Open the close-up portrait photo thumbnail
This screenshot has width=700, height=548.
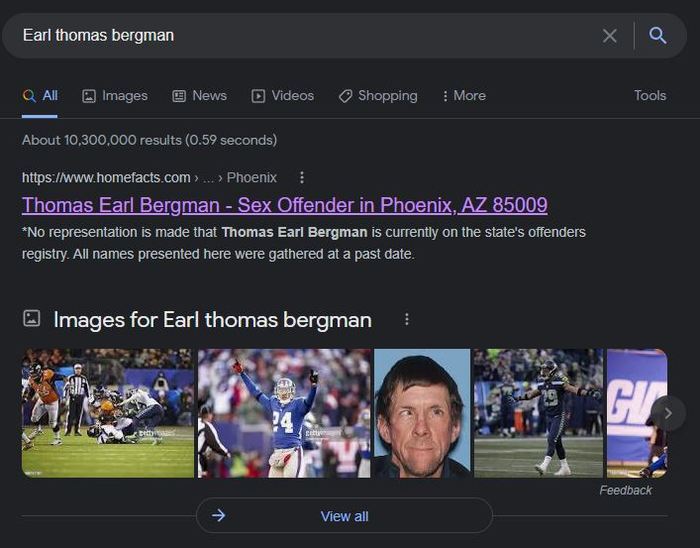tap(421, 412)
